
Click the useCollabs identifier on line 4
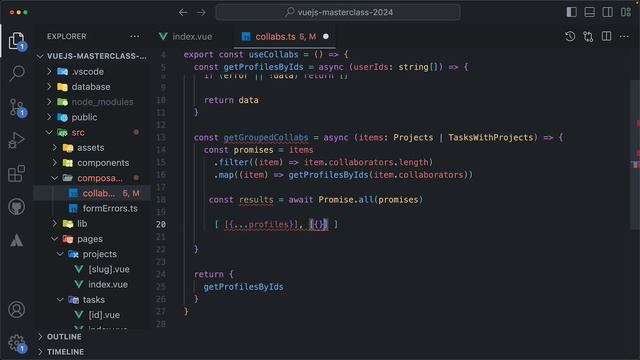[273, 55]
